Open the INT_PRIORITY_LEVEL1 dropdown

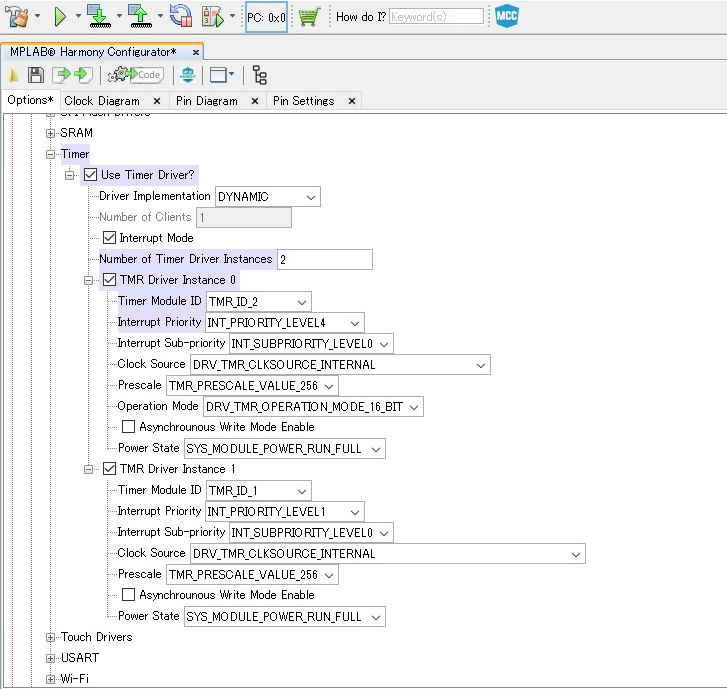[284, 512]
